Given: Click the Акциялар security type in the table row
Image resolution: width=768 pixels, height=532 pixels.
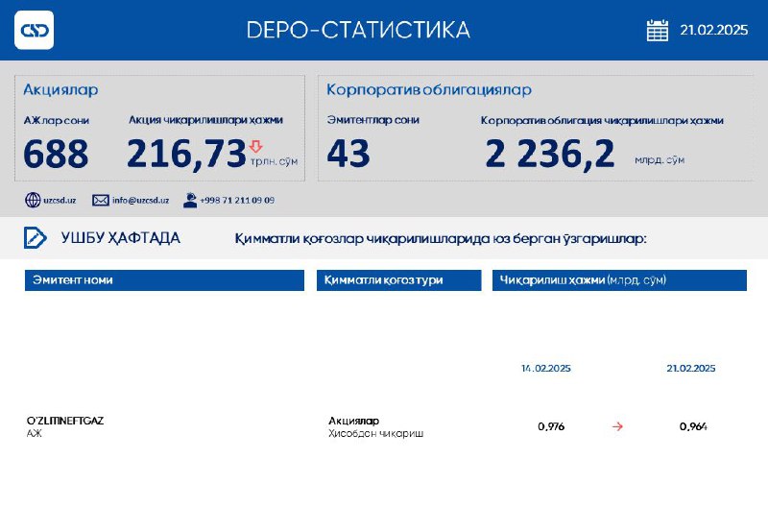Looking at the screenshot, I should [353, 421].
